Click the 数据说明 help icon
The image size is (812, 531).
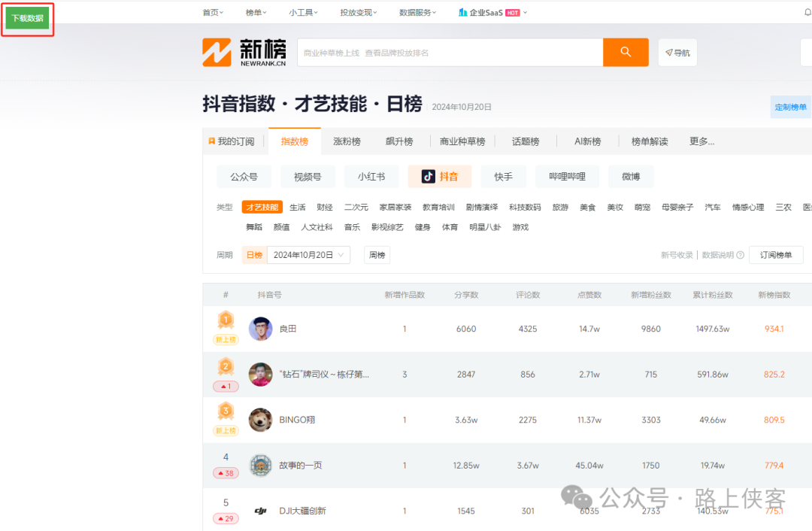pyautogui.click(x=740, y=255)
